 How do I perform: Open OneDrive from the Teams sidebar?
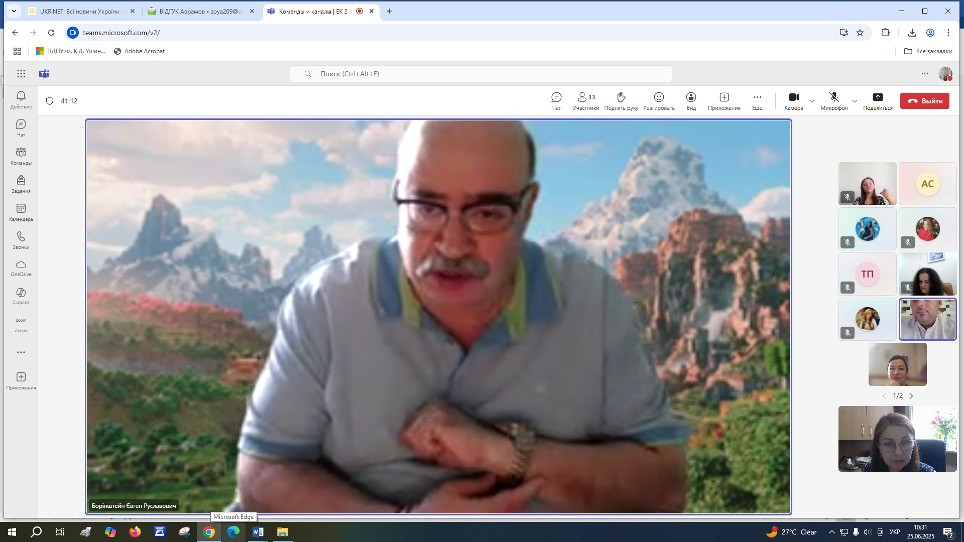pos(21,268)
